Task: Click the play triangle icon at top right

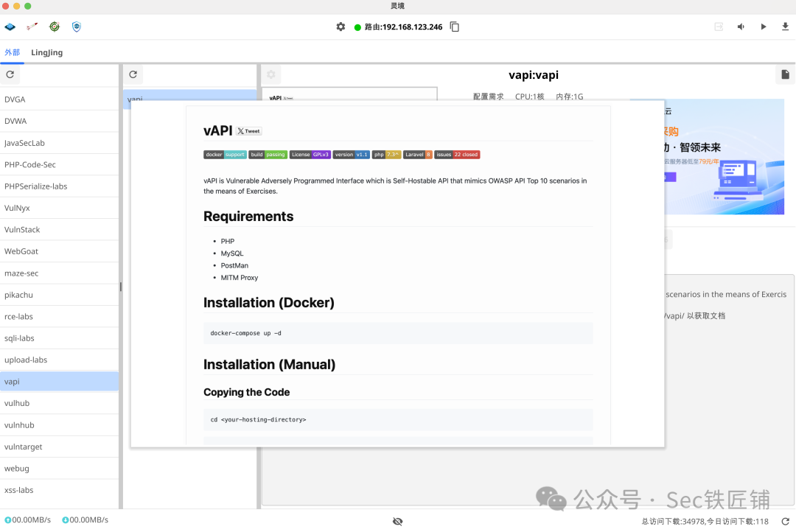Action: coord(763,27)
